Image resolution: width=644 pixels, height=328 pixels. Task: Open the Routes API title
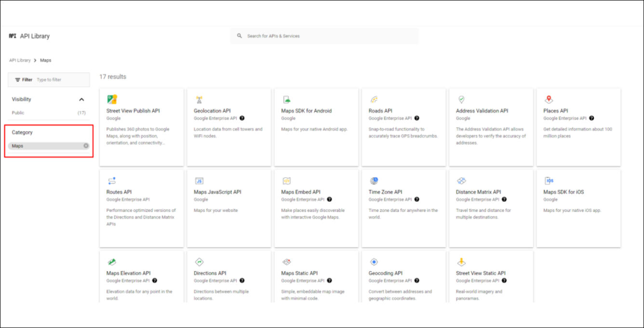tap(119, 192)
